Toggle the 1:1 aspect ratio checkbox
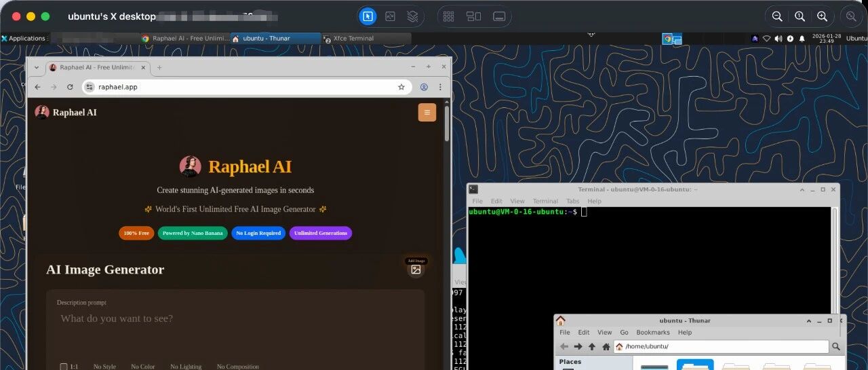Image resolution: width=868 pixels, height=370 pixels. pos(64,367)
